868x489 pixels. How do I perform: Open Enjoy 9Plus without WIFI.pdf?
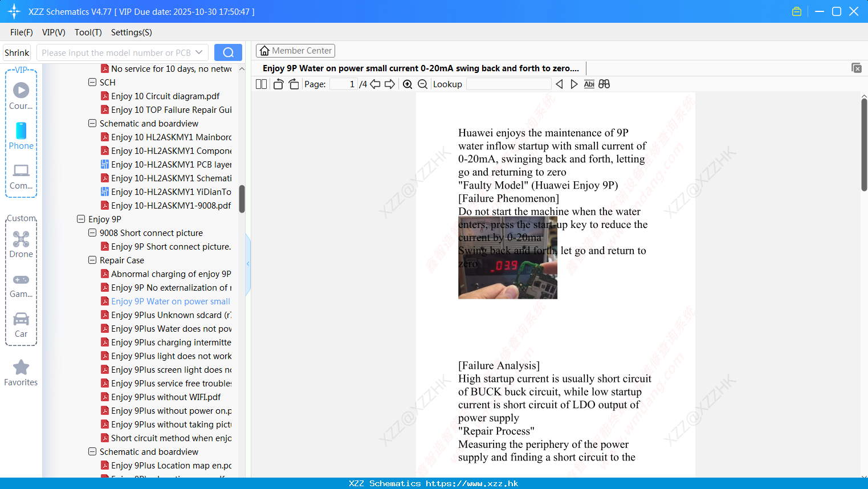point(166,397)
